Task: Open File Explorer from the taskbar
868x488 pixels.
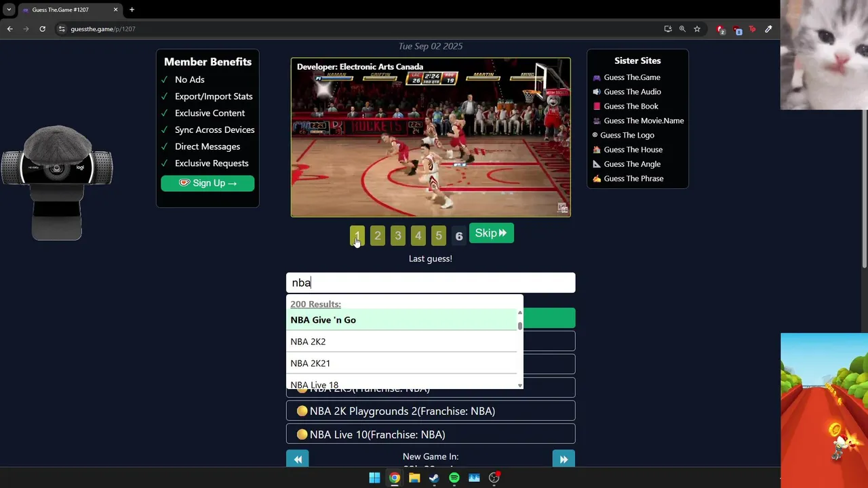Action: click(414, 478)
